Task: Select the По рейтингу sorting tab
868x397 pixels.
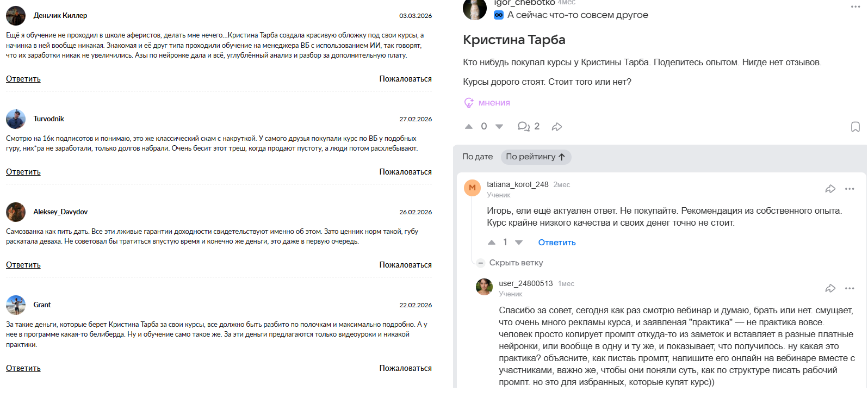Action: pyautogui.click(x=535, y=157)
